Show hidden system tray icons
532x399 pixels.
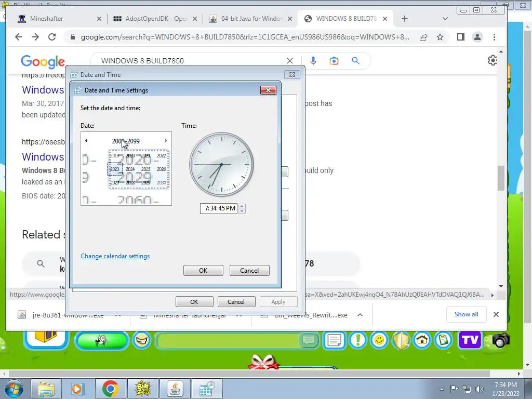click(442, 389)
